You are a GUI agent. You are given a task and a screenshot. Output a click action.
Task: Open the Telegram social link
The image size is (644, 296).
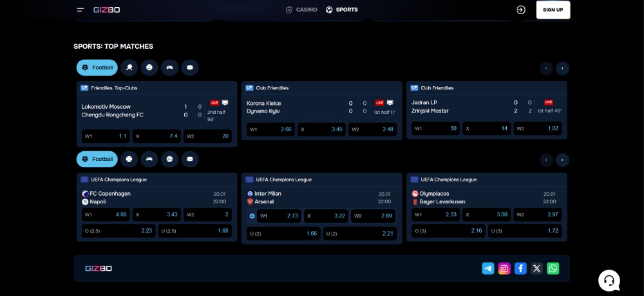(x=488, y=268)
